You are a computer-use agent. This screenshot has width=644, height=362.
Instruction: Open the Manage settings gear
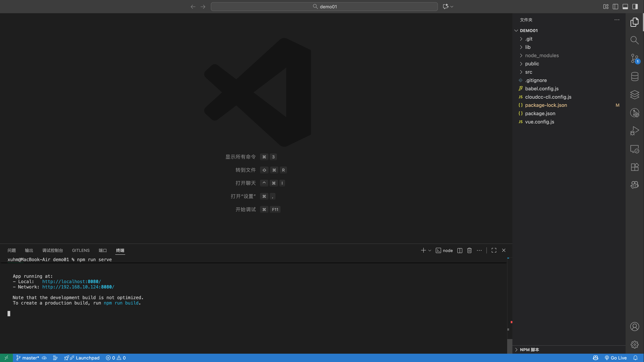pos(634,345)
